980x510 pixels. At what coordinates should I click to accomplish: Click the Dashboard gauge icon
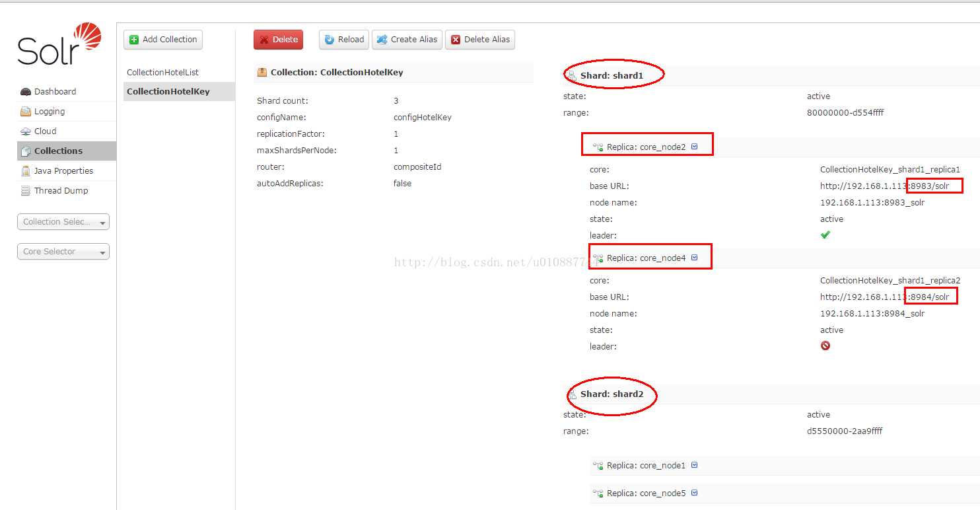pyautogui.click(x=26, y=92)
